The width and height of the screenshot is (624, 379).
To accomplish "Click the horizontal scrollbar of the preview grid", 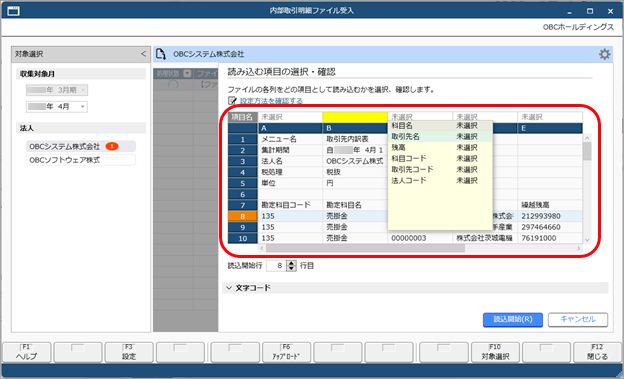I will tap(365, 248).
